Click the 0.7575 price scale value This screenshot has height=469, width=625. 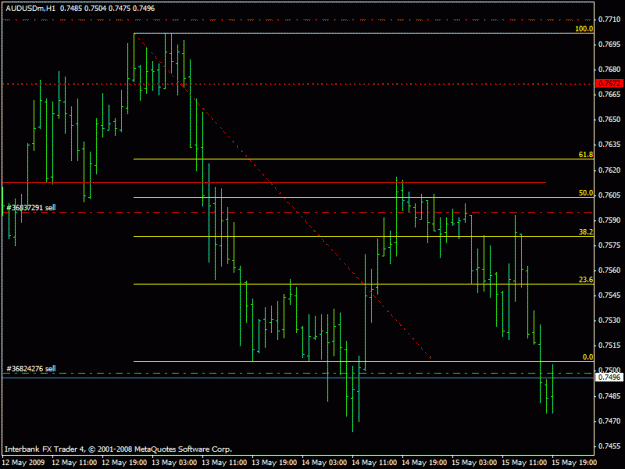609,245
